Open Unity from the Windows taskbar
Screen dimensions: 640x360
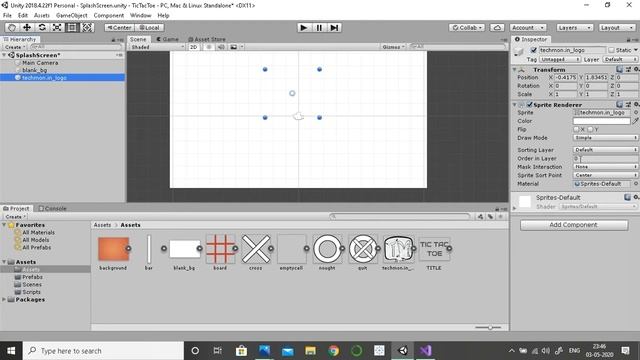pyautogui.click(x=402, y=351)
